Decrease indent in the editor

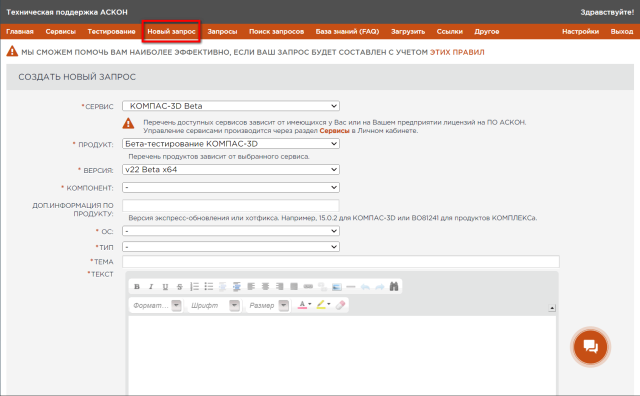[222, 287]
